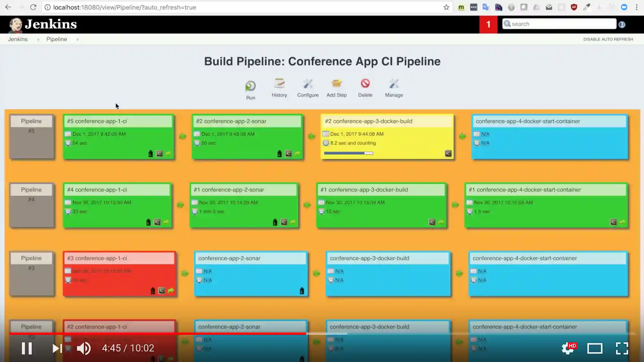Retrigger the #2 conference-app-2-sonar build

pos(297,154)
